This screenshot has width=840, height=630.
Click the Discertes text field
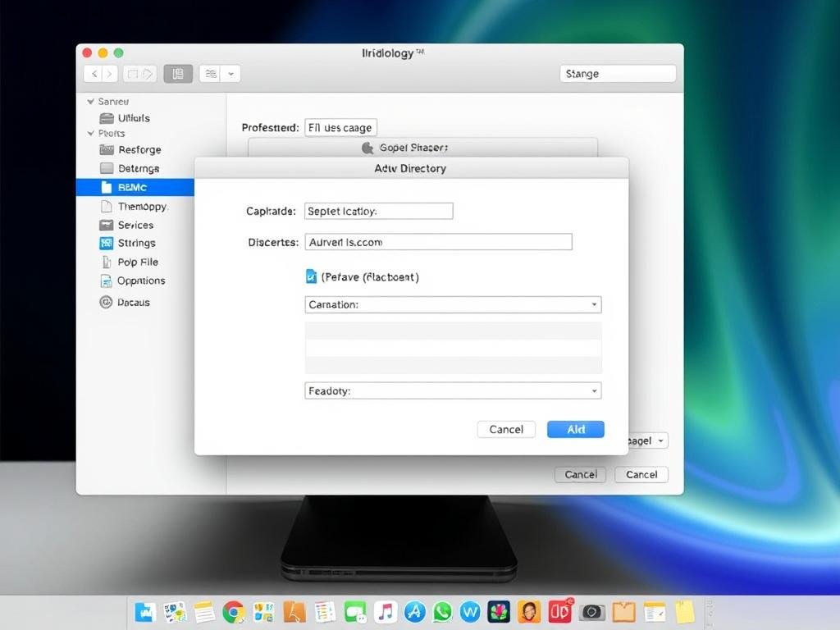coord(438,242)
